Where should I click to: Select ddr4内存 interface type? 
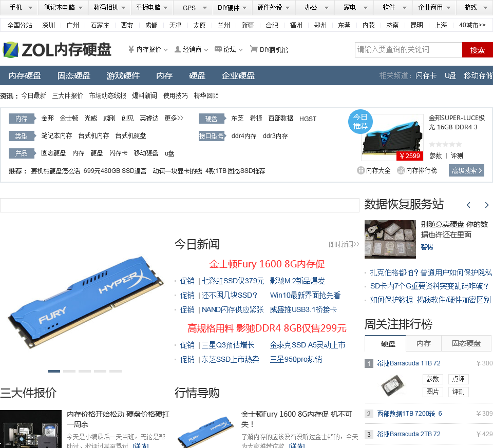(x=243, y=135)
